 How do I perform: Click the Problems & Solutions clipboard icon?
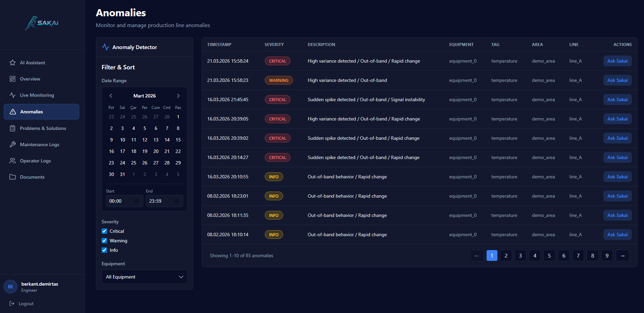[x=13, y=128]
